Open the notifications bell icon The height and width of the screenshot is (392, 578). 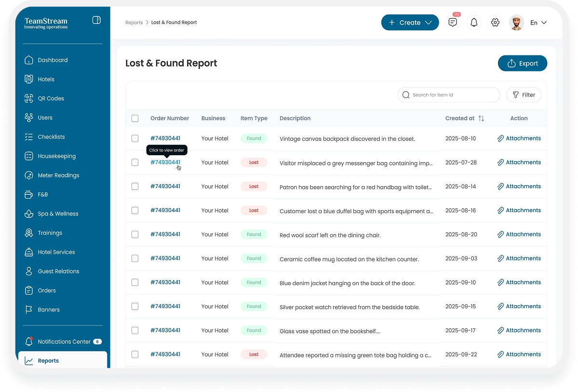point(474,23)
